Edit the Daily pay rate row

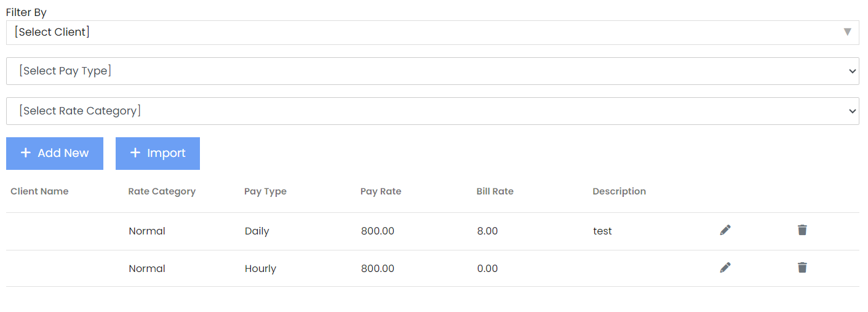[725, 230]
